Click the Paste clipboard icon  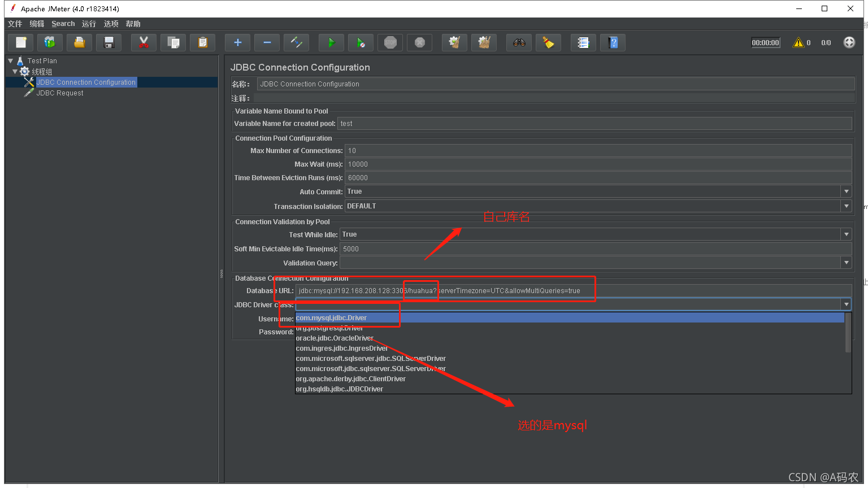[x=203, y=42]
